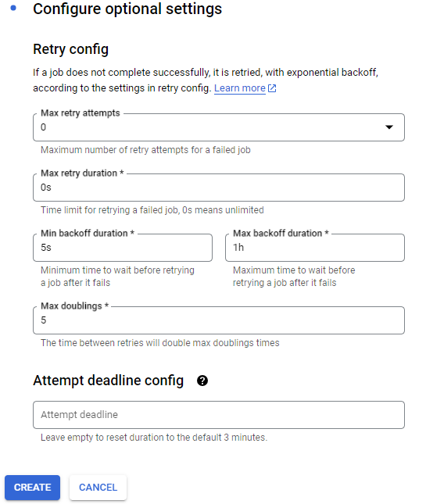Screen dimensions: 426x504
Task: Click the Configure optional settings step heading
Action: click(127, 9)
